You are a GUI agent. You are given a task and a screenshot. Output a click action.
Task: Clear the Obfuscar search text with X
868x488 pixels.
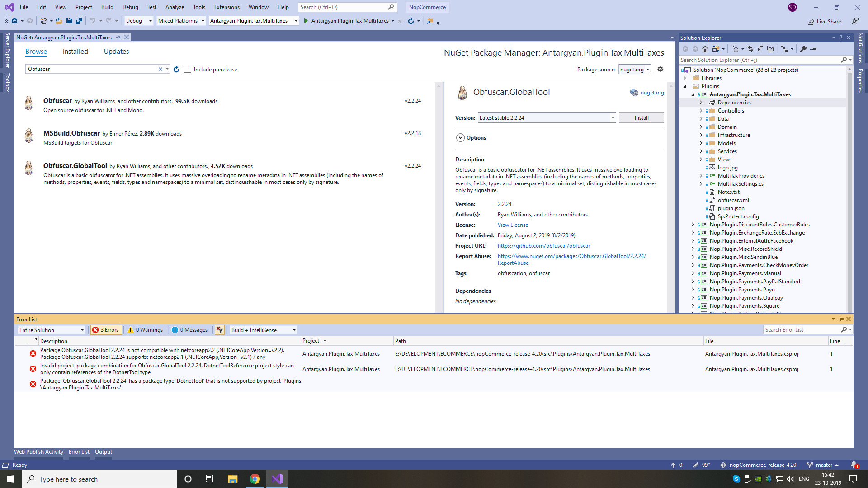coord(160,69)
